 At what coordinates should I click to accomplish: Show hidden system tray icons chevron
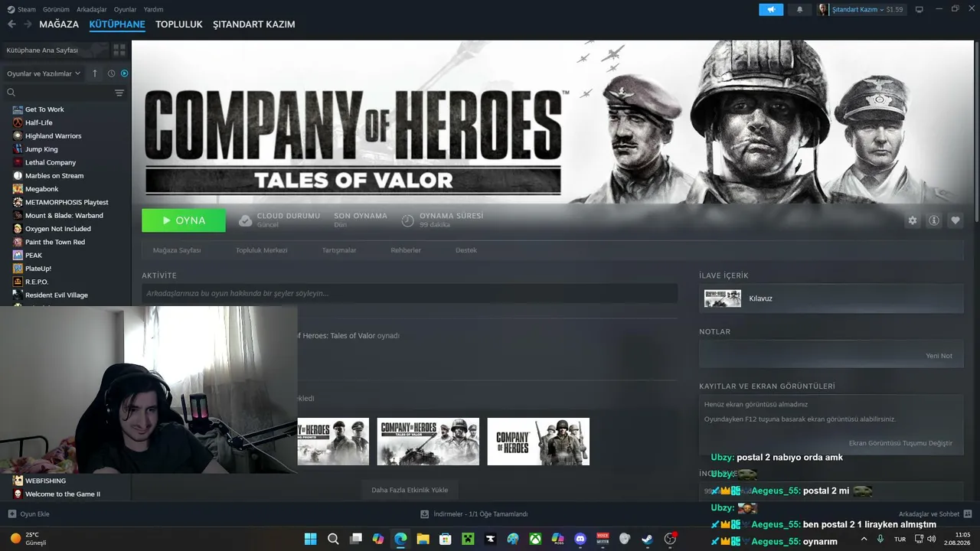coord(864,539)
